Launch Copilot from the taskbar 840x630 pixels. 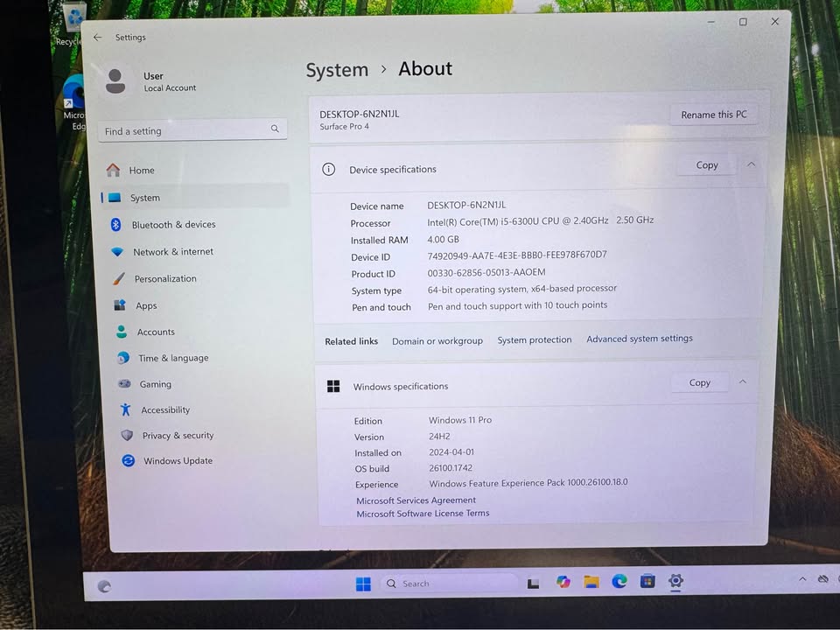coord(563,582)
